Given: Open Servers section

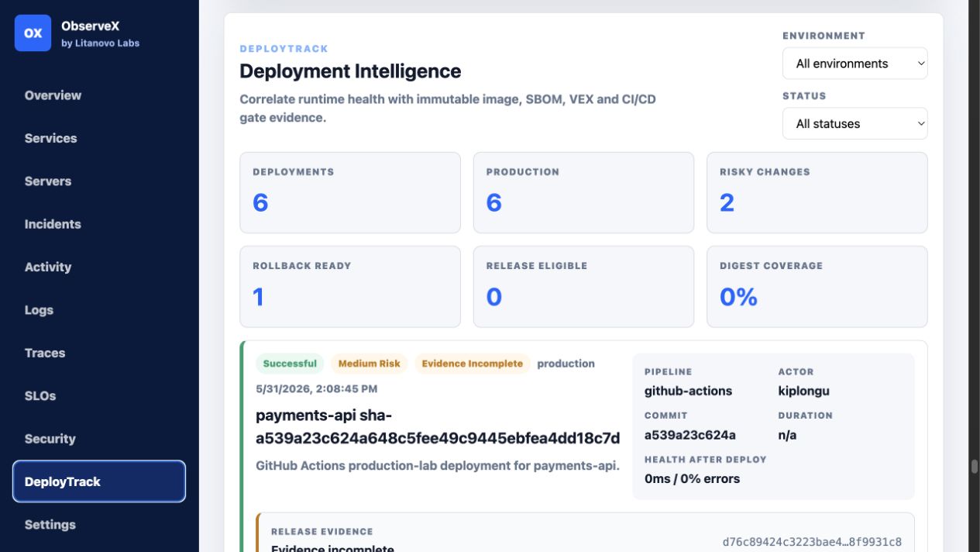Looking at the screenshot, I should click(x=47, y=181).
